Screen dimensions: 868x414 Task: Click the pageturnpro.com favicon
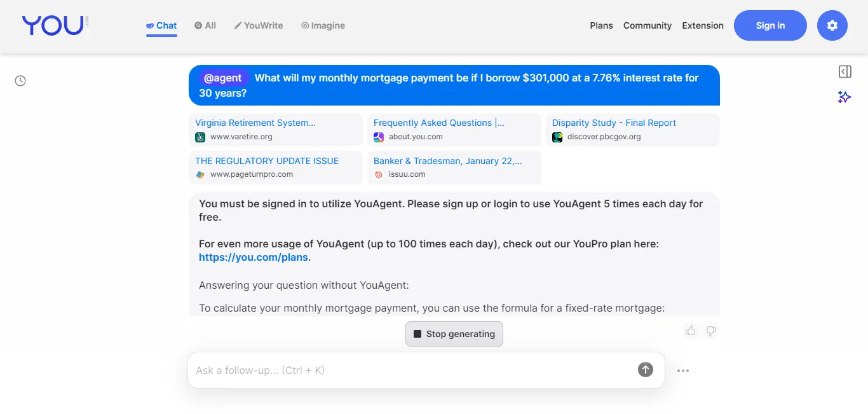point(200,174)
